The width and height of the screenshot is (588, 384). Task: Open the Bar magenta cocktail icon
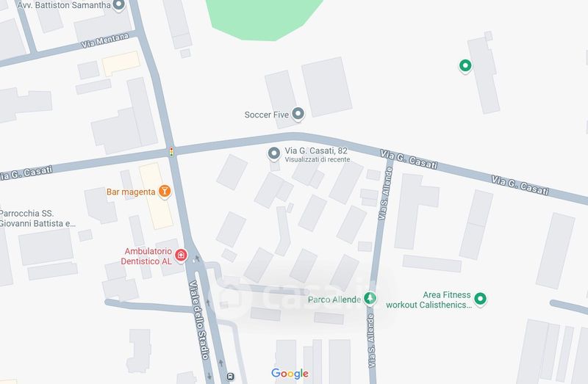click(164, 192)
